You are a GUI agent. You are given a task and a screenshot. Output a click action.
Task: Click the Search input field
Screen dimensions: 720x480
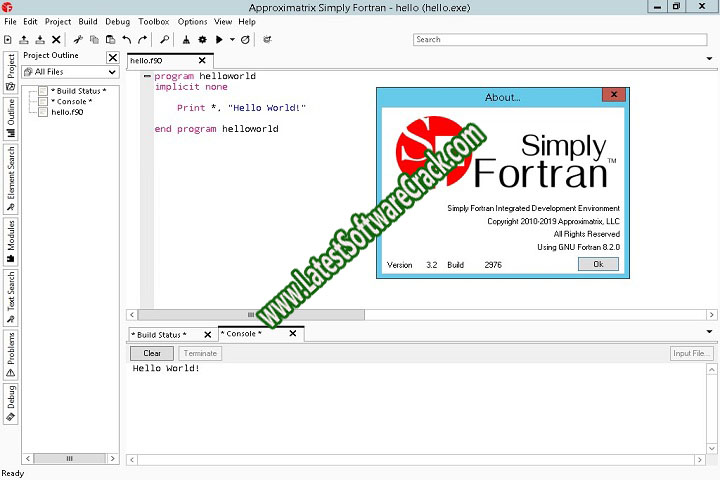(x=562, y=39)
